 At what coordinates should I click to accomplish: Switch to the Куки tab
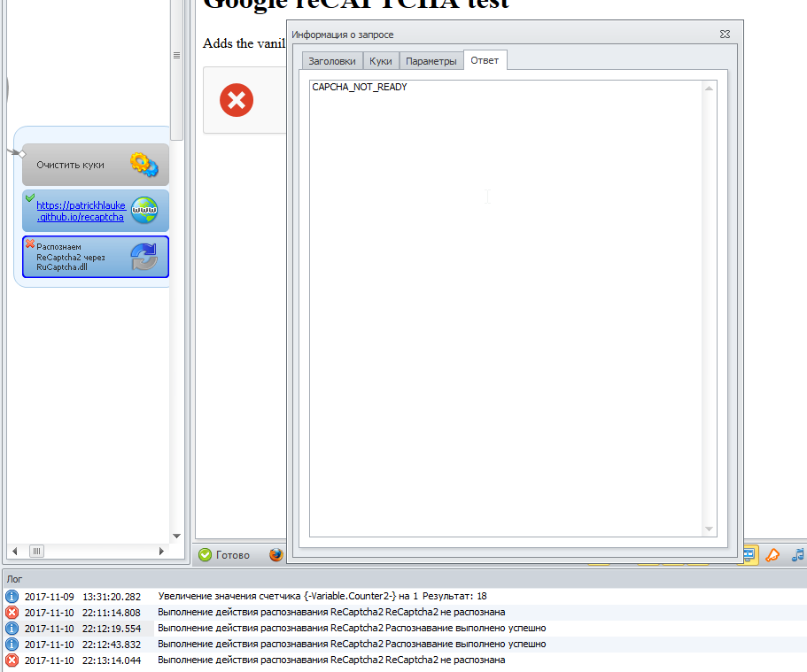pos(381,61)
